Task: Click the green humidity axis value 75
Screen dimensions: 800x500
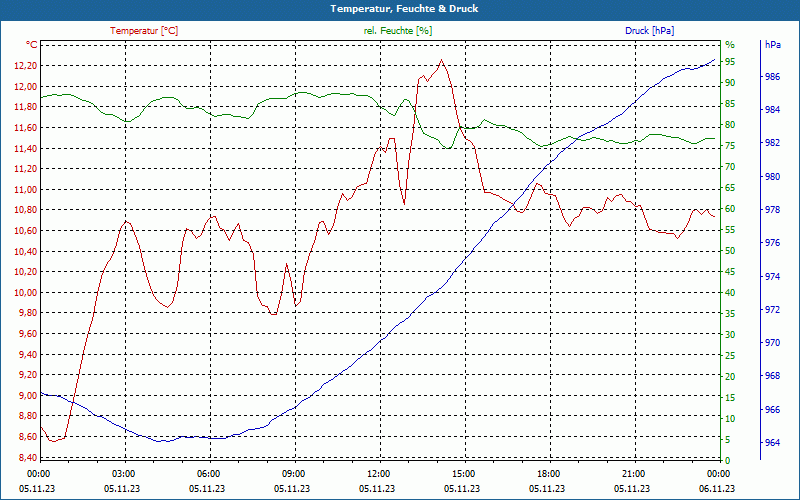Action: [730, 146]
